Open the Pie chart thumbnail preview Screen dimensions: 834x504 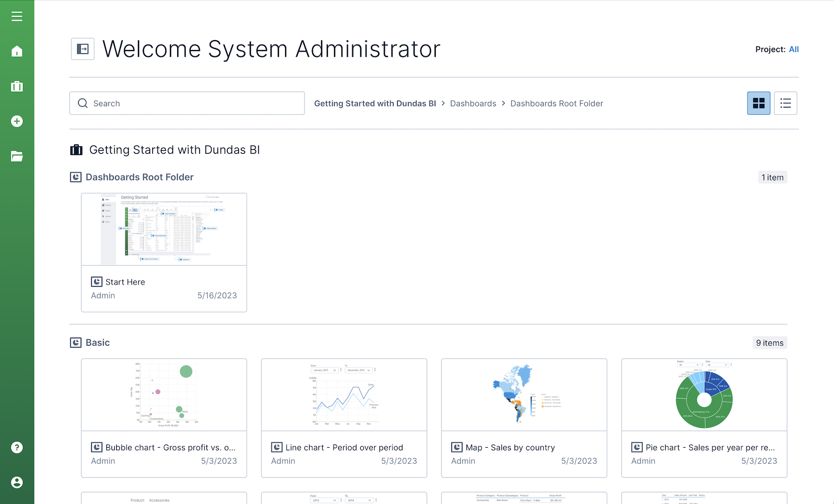click(704, 395)
